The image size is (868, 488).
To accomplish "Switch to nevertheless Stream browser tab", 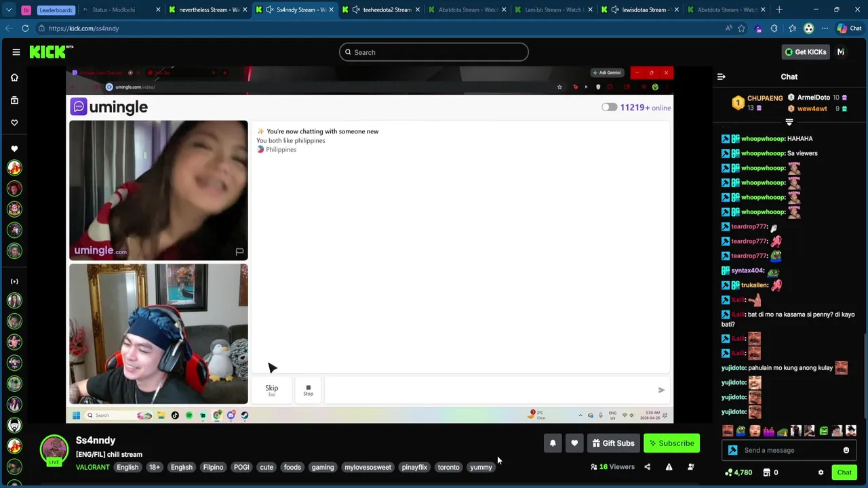I will tap(207, 9).
